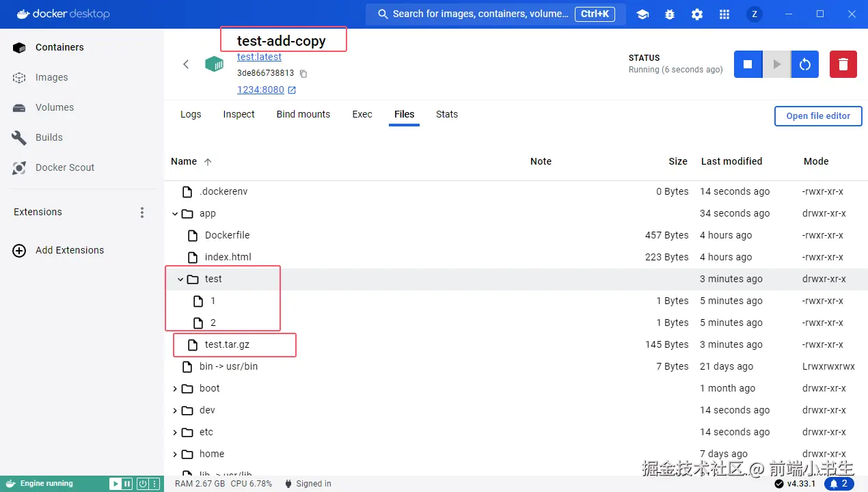Image resolution: width=868 pixels, height=492 pixels.
Task: Click the .dockerenv file icon
Action: tap(187, 191)
